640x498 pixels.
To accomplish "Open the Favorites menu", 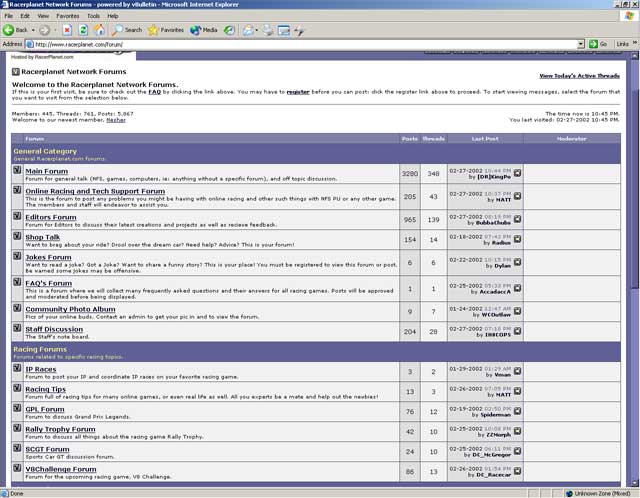I will pos(68,16).
